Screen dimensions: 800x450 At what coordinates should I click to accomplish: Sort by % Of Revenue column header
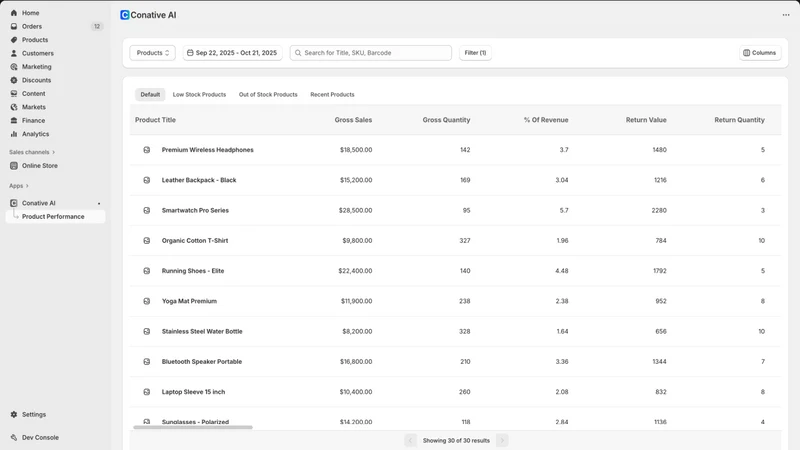546,120
